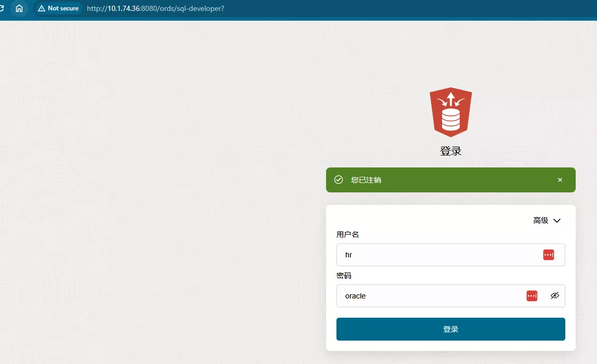Click the 密码 field label
The image size is (597, 364).
coord(344,276)
